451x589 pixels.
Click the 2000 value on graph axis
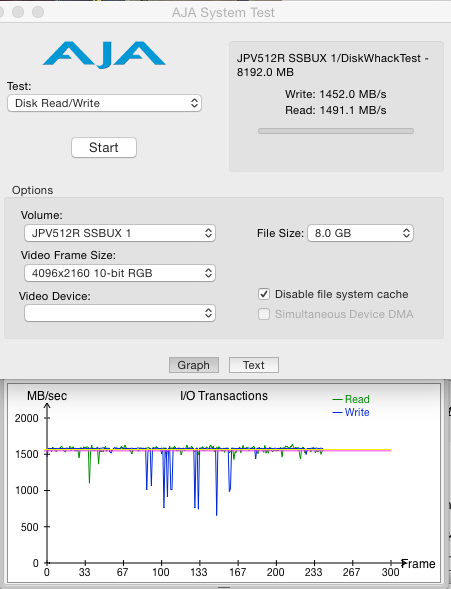[x=27, y=418]
